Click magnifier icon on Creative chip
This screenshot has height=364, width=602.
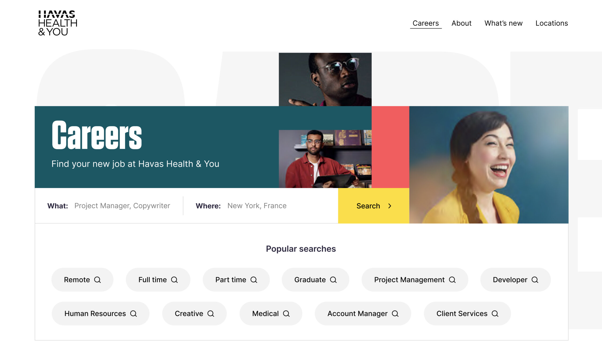coord(211,314)
